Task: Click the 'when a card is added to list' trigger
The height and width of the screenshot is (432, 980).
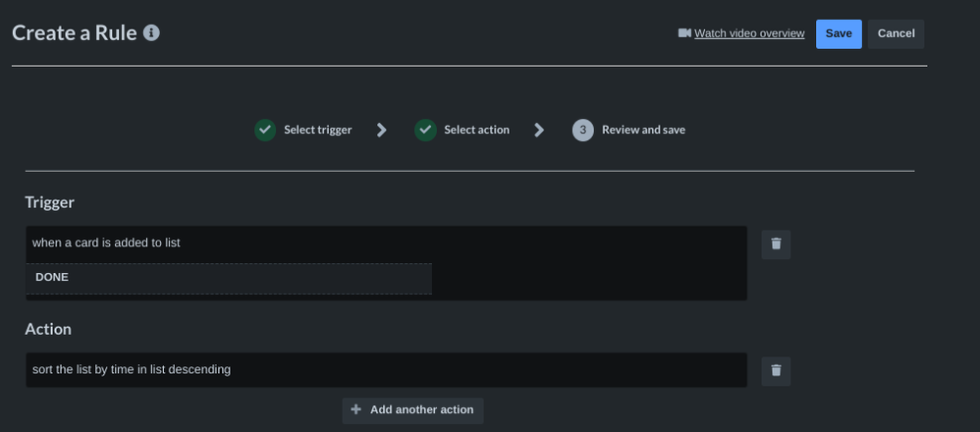Action: click(106, 243)
